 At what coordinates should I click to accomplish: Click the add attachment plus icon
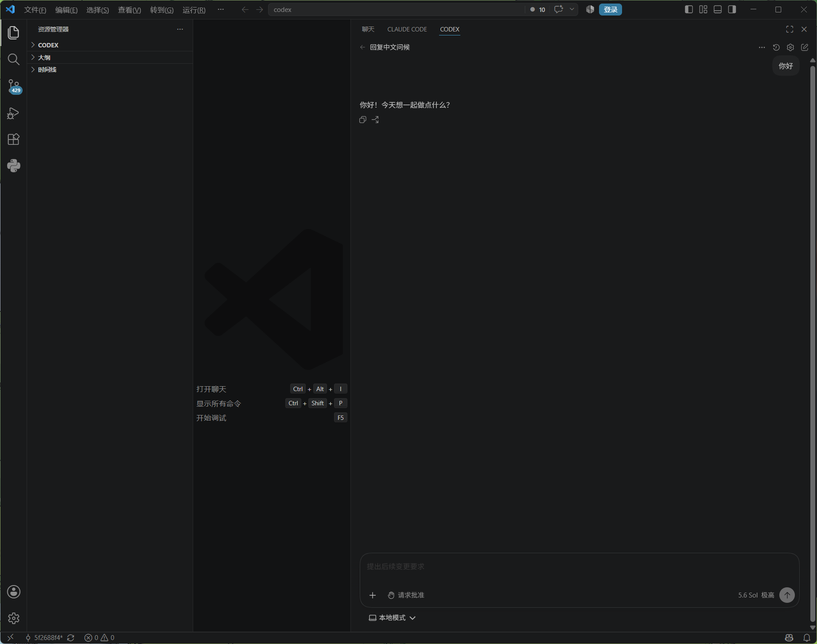[373, 595]
